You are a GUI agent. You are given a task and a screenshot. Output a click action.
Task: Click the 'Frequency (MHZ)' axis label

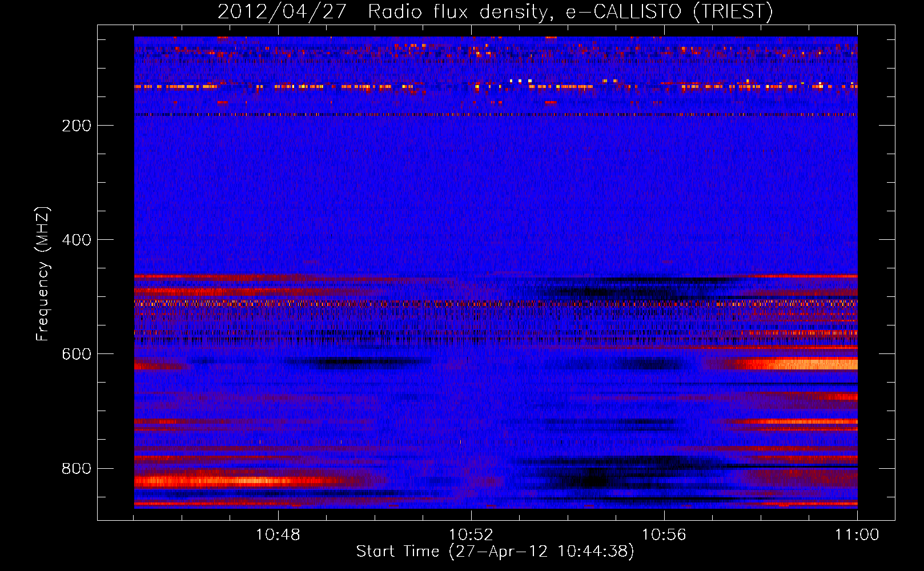(43, 274)
